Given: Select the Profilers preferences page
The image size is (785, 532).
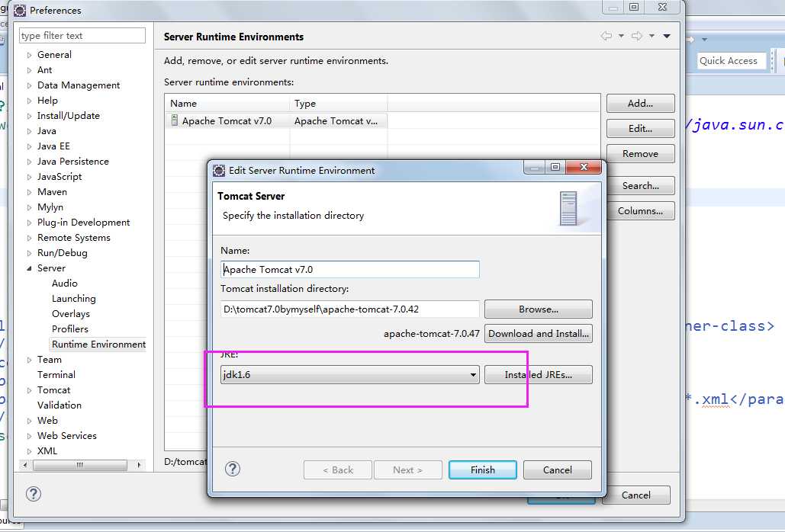Looking at the screenshot, I should (69, 329).
